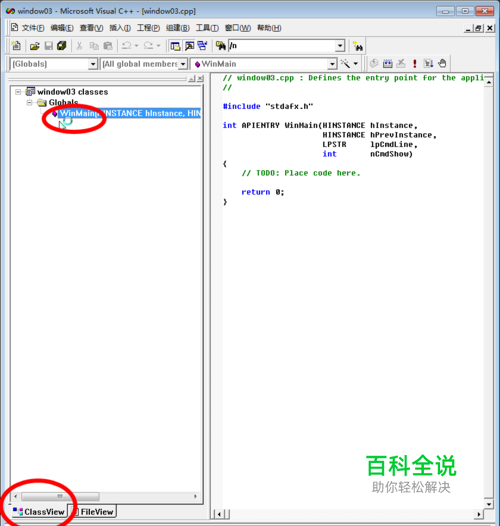The image size is (500, 526).
Task: Click the Copy icon in toolbar
Action: click(x=94, y=46)
